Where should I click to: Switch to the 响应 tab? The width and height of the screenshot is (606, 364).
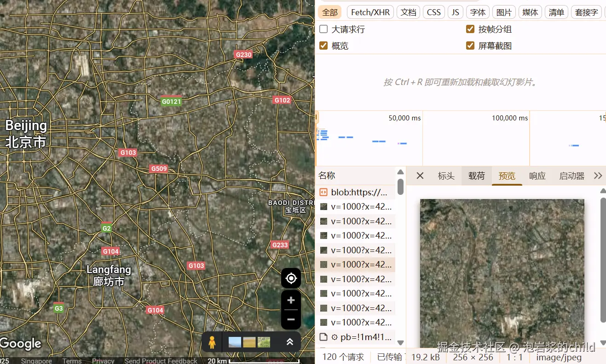[x=537, y=176]
